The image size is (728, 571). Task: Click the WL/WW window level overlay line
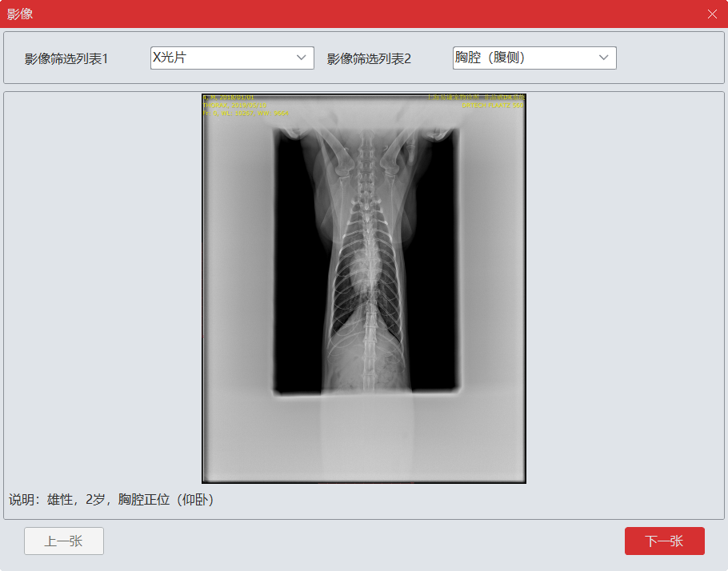[x=246, y=113]
